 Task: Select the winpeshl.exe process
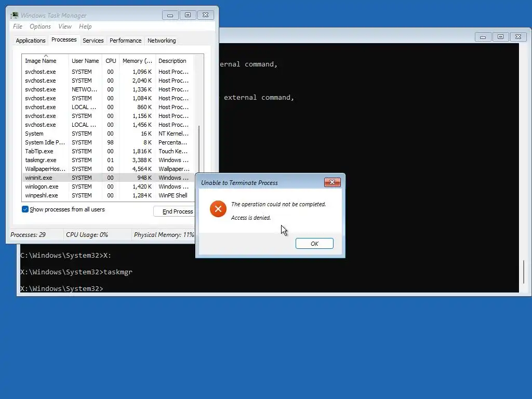109,195
